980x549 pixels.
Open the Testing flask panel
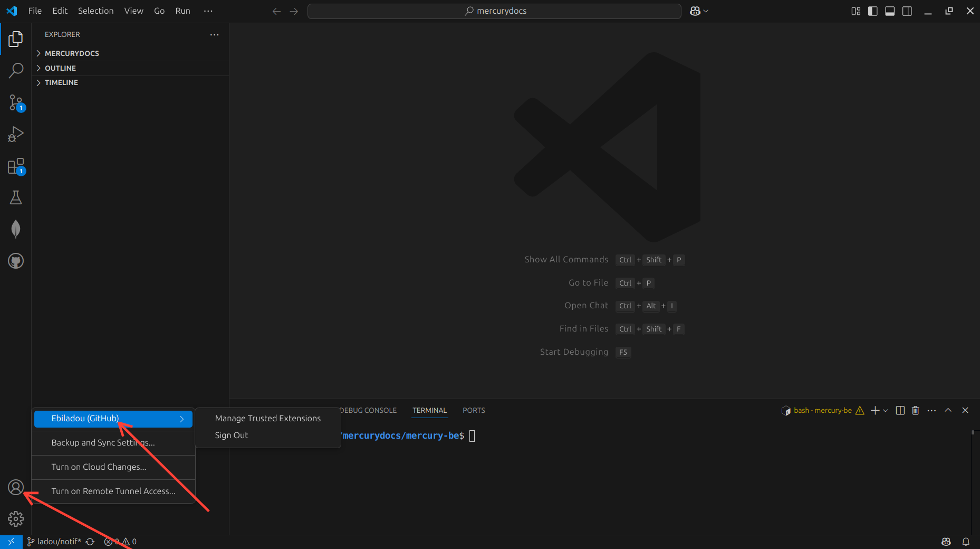tap(16, 197)
